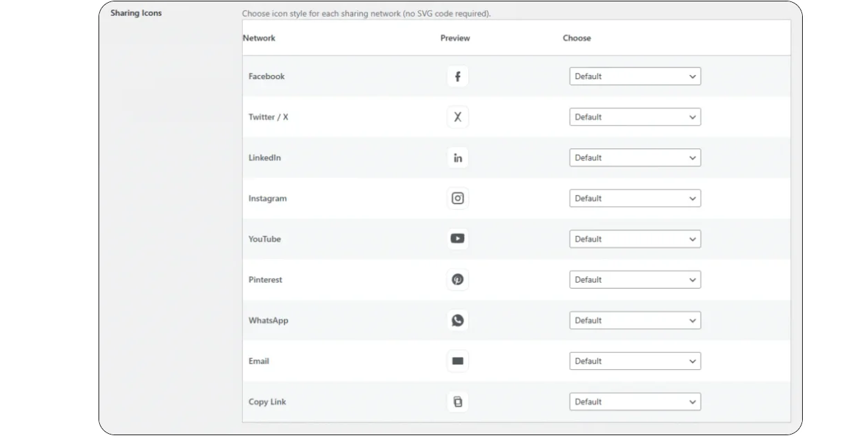Click the Sharing Icons section label

tap(136, 13)
